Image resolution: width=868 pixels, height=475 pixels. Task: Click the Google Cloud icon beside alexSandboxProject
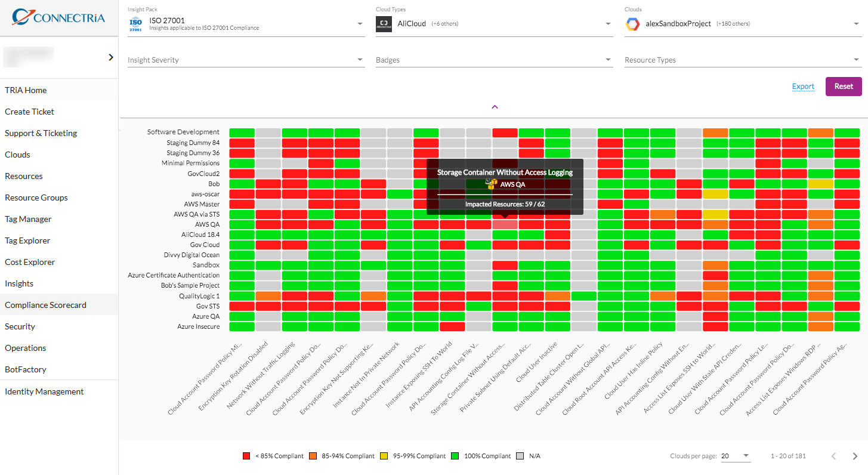click(x=632, y=24)
